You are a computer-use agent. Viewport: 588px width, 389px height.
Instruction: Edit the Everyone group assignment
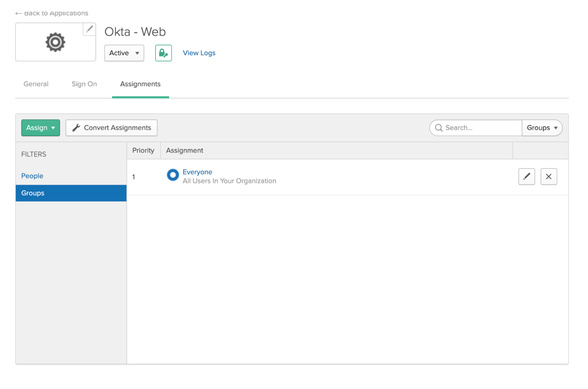click(526, 177)
